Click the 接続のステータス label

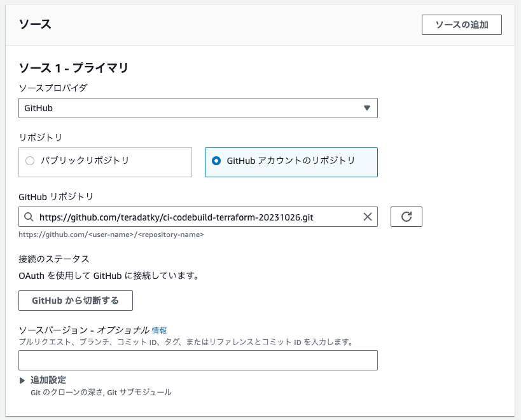pos(54,259)
